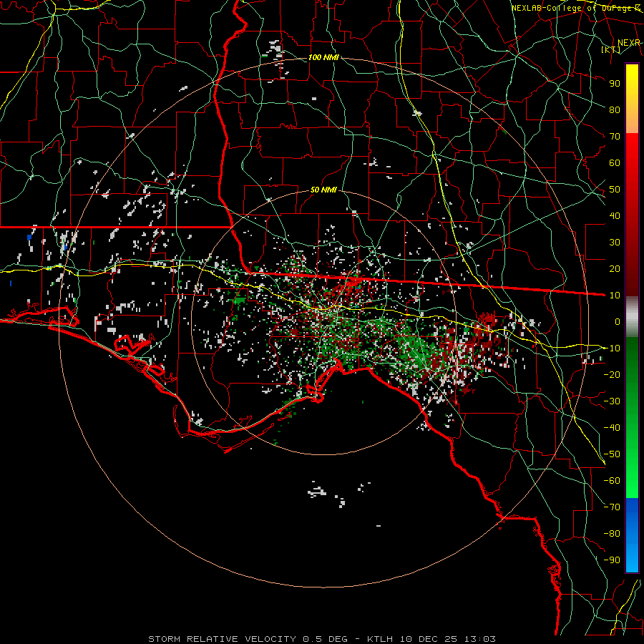Click the 60 value on velocity scale
Viewport: 644px width, 644px height.
pos(615,162)
